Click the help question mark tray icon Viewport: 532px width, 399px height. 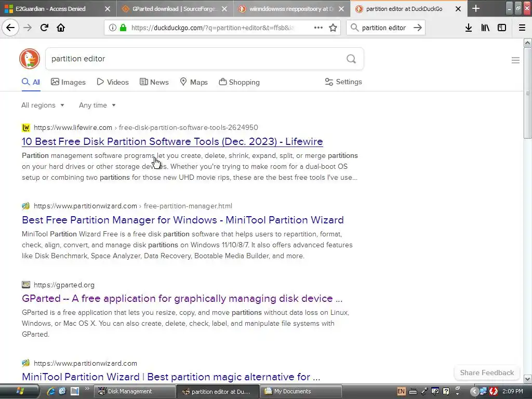446,391
